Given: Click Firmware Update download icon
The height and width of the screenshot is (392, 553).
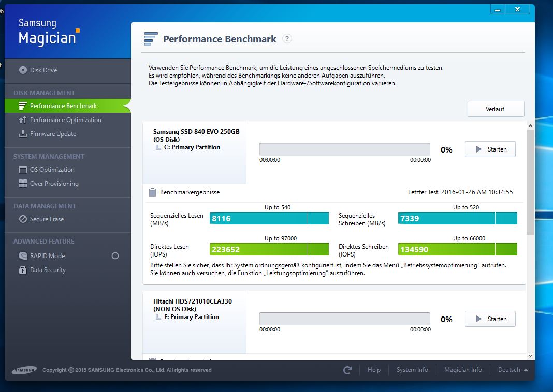Looking at the screenshot, I should coord(23,134).
